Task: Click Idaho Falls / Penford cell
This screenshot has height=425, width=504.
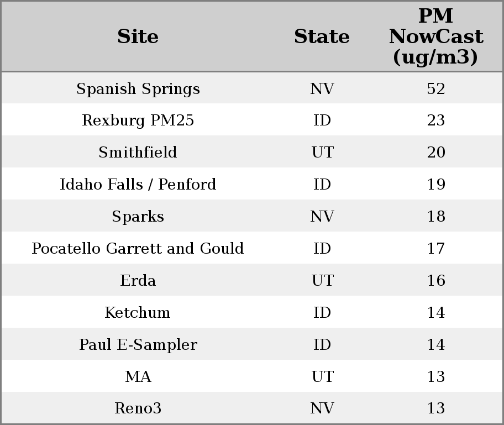Action: coord(138,185)
